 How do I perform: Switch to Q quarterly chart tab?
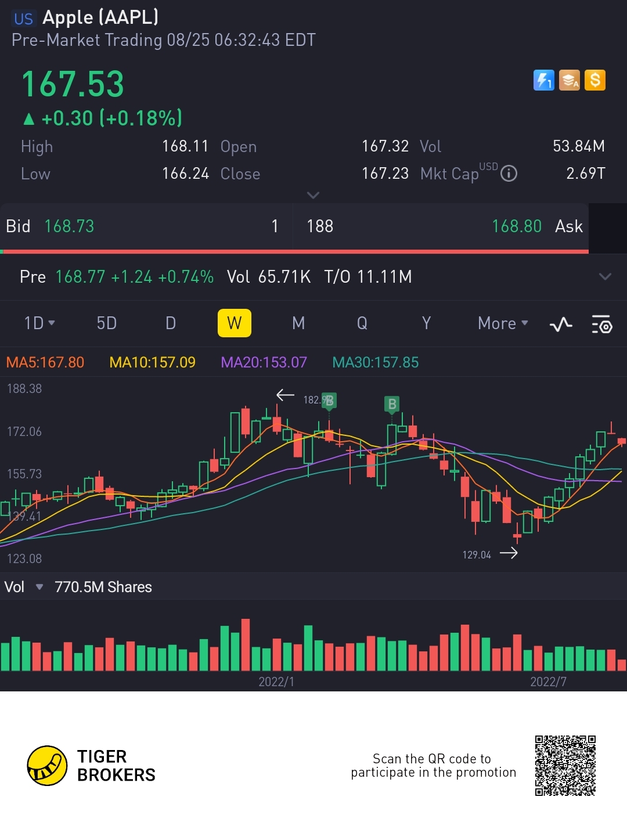coord(362,323)
